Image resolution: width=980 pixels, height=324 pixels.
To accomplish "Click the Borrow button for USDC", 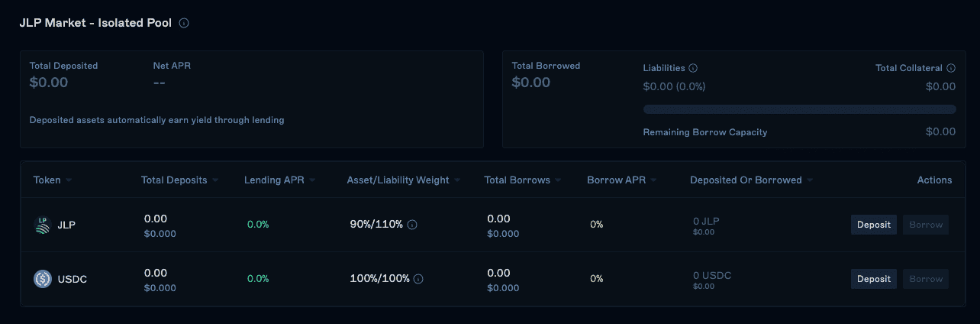I will click(x=926, y=279).
